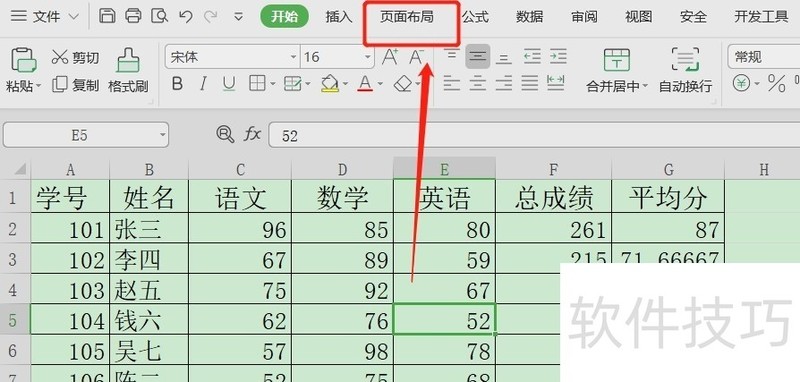800x382 pixels.
Task: Copy the selection with 复制
Action: pyautogui.click(x=76, y=85)
